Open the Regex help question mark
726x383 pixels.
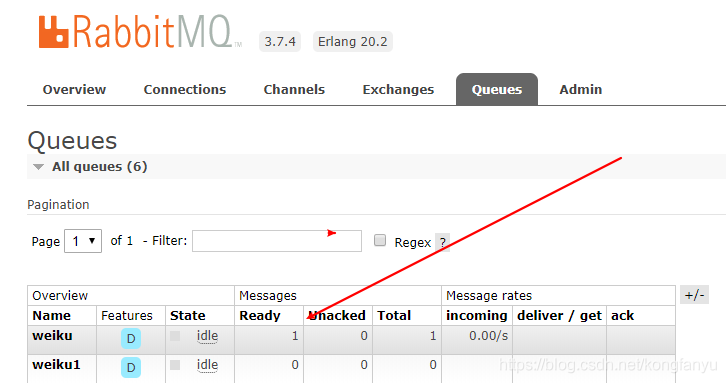point(442,242)
